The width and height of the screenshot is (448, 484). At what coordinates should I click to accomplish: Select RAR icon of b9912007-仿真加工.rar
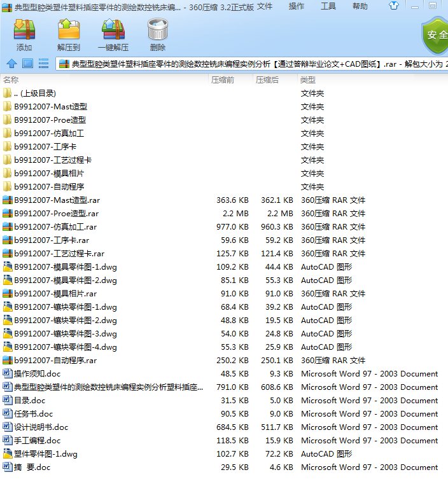pos(8,227)
